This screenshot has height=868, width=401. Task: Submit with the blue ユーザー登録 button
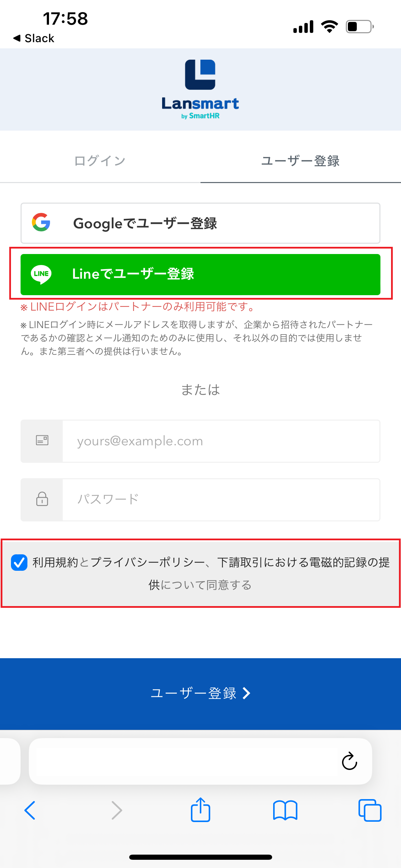click(x=200, y=693)
